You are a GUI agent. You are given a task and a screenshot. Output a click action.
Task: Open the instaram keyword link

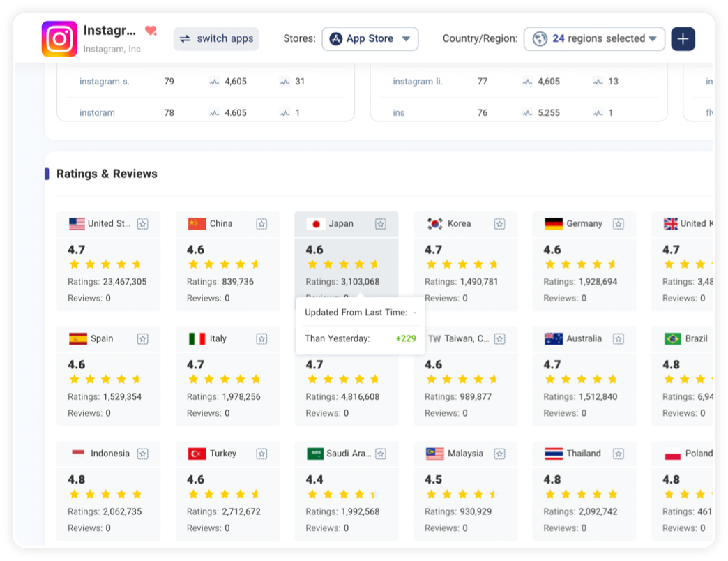coord(97,112)
